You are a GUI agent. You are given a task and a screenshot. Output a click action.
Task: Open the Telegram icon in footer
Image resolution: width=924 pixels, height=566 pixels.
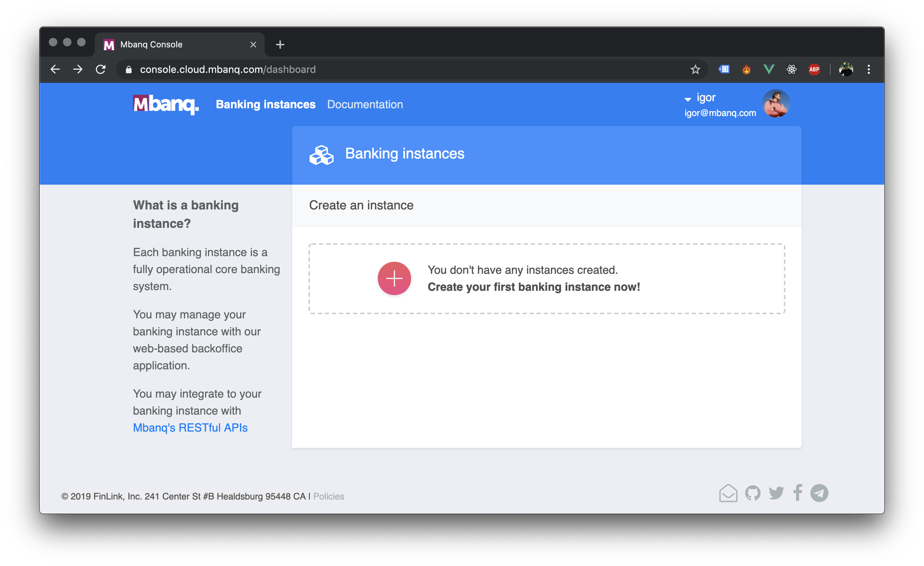[x=819, y=493]
